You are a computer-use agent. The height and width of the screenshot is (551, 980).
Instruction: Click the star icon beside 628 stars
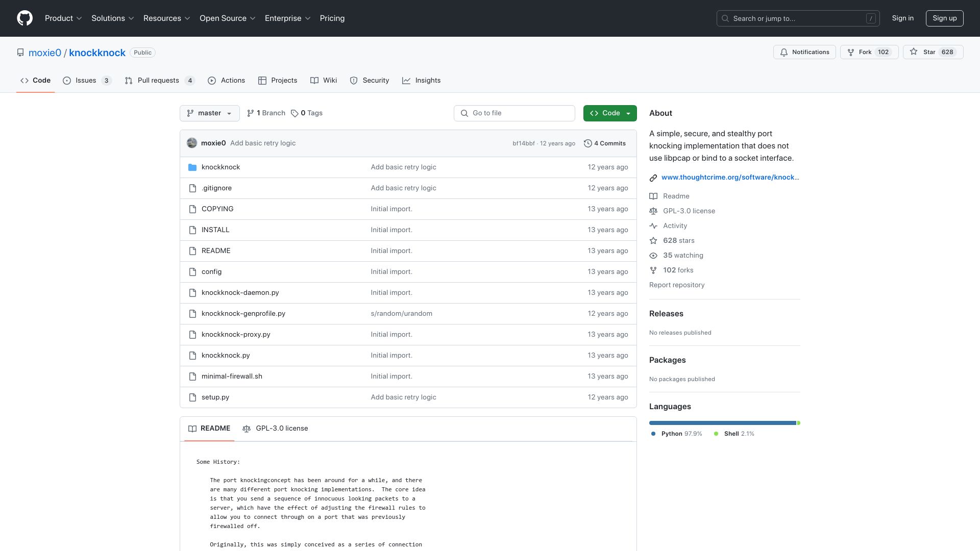tap(653, 241)
